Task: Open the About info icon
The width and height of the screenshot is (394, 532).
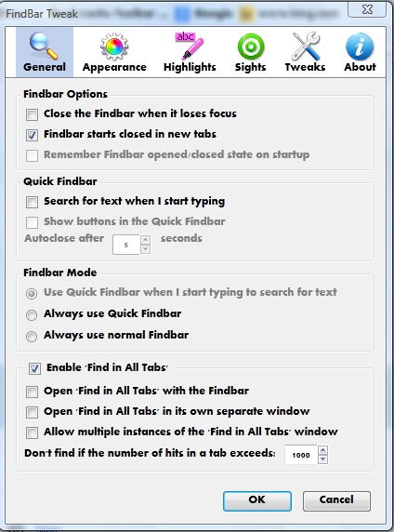Action: (x=360, y=47)
